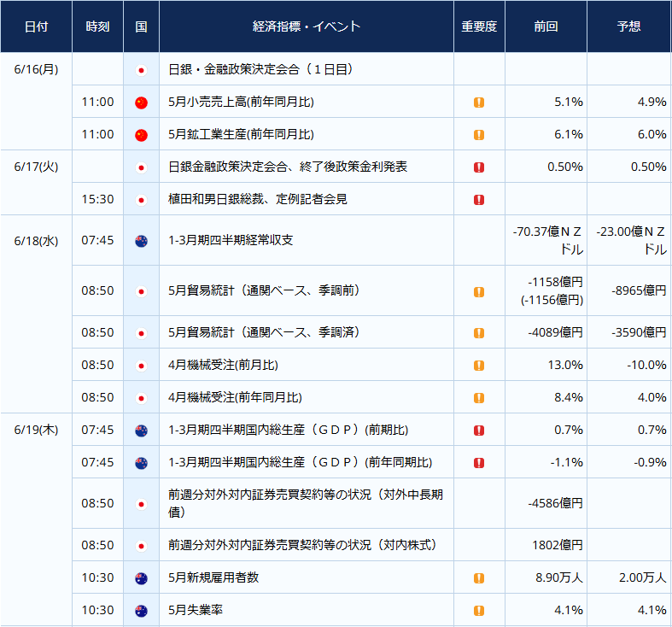The height and width of the screenshot is (627, 672).
Task: Click the 前回 column header
Action: pyautogui.click(x=546, y=26)
